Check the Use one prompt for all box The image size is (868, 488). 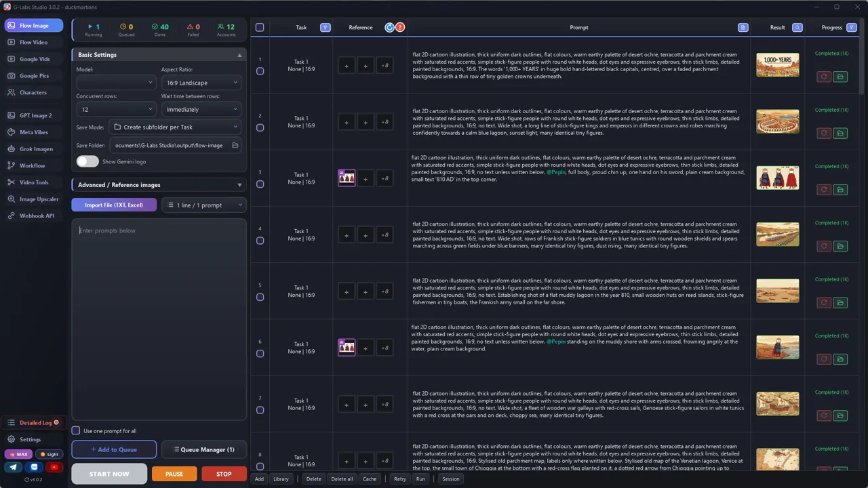76,430
